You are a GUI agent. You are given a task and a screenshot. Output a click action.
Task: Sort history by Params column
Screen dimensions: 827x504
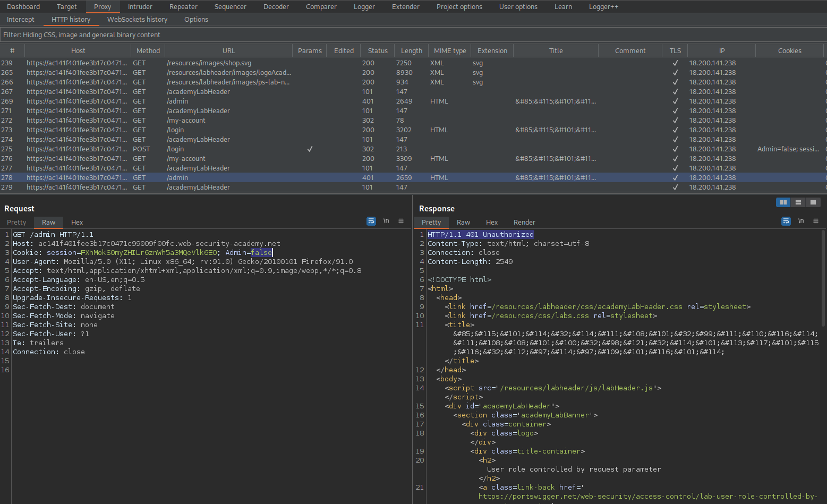(310, 50)
